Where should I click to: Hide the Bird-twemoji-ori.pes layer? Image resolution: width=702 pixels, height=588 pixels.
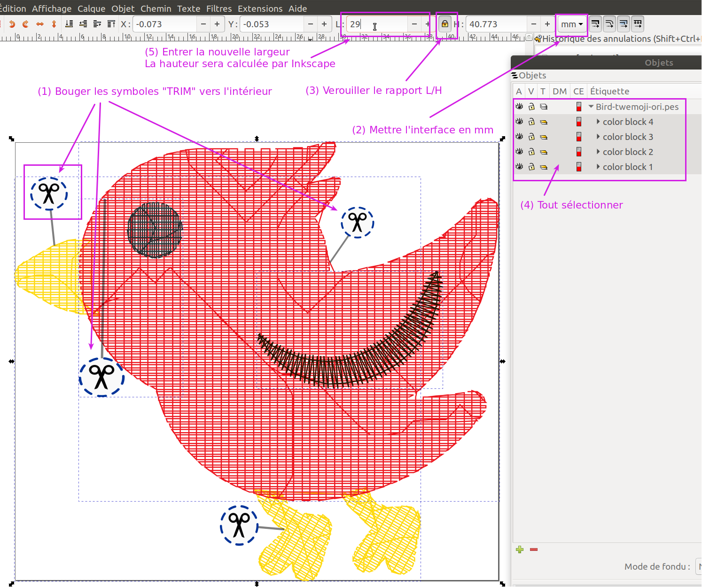(x=519, y=107)
